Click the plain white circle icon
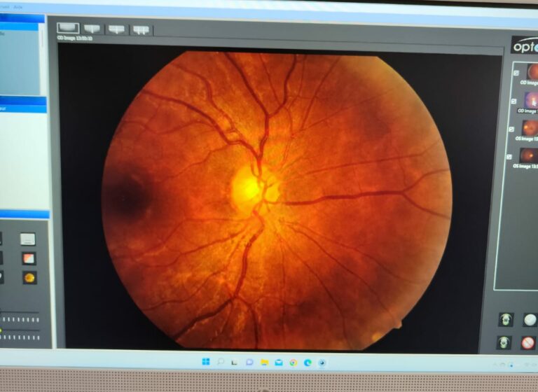 point(530,320)
